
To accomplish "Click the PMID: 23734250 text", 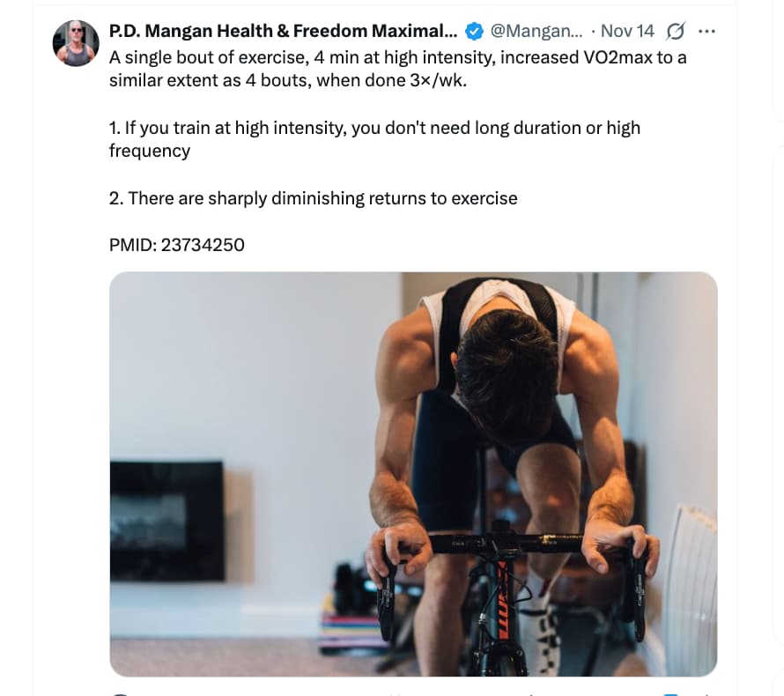I will (177, 245).
